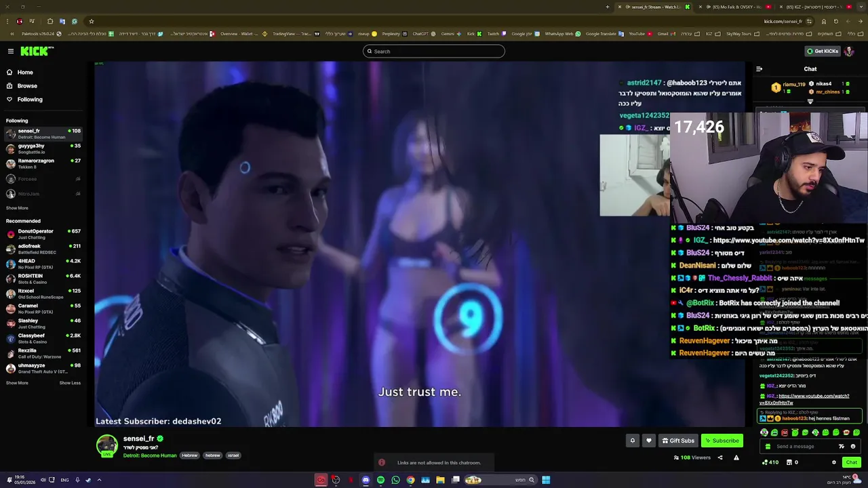This screenshot has height=488, width=868.
Task: Click the green Chat send button
Action: coord(852,462)
